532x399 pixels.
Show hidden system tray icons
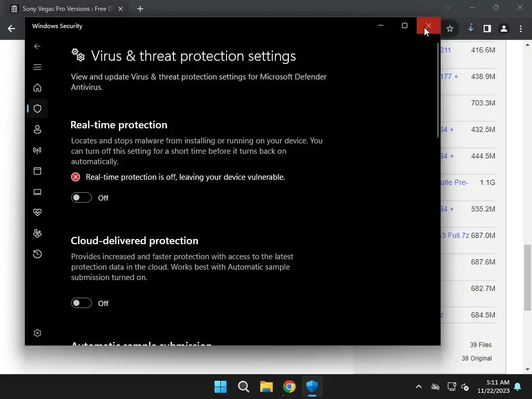(419, 387)
